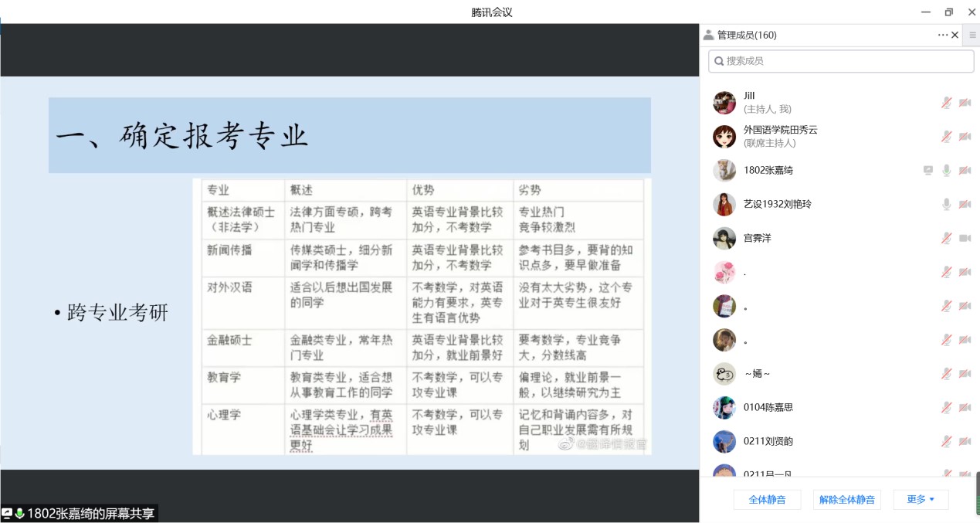Click 0211刘贤韵's camera-off icon

[x=965, y=442]
